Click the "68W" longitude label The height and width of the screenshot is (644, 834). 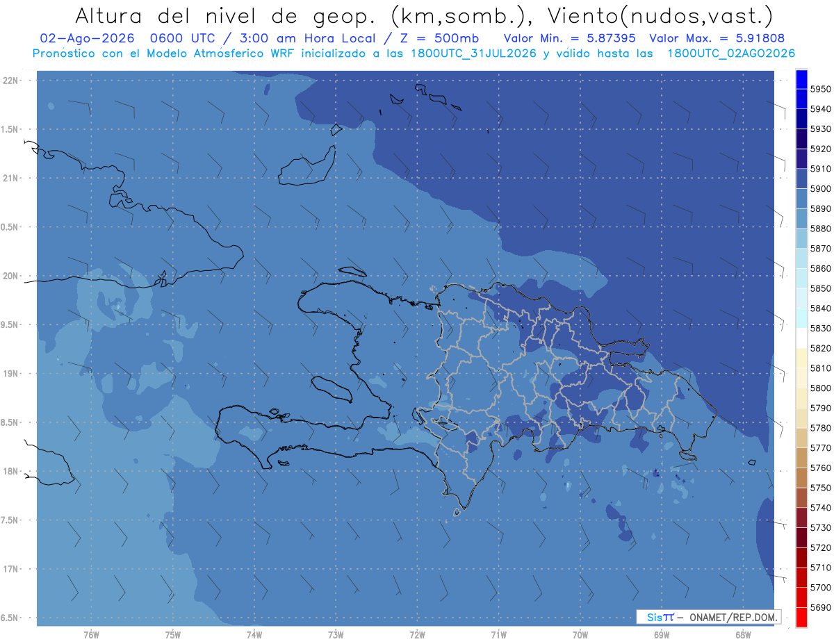(742, 634)
